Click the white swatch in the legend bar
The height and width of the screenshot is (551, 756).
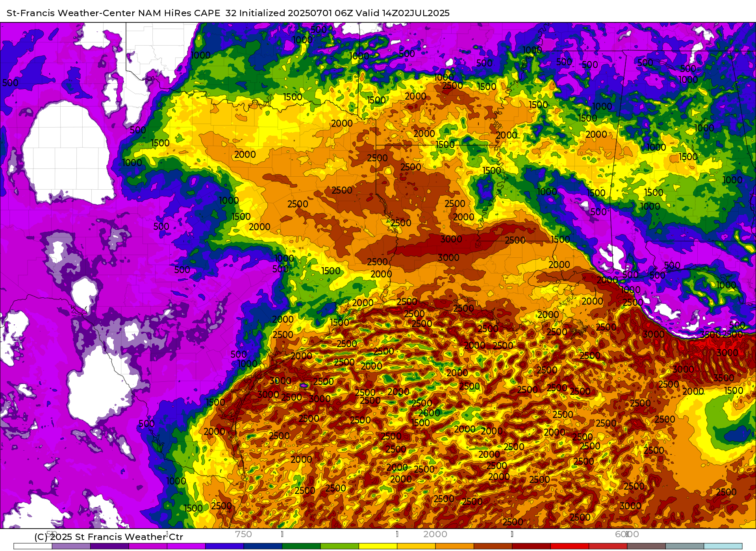click(x=33, y=546)
